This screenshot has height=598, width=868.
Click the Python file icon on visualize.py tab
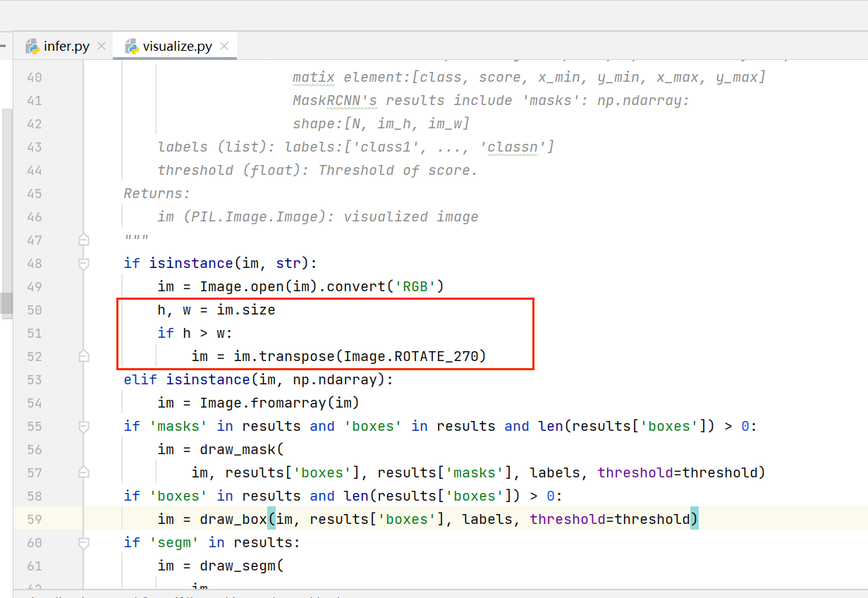tap(131, 47)
